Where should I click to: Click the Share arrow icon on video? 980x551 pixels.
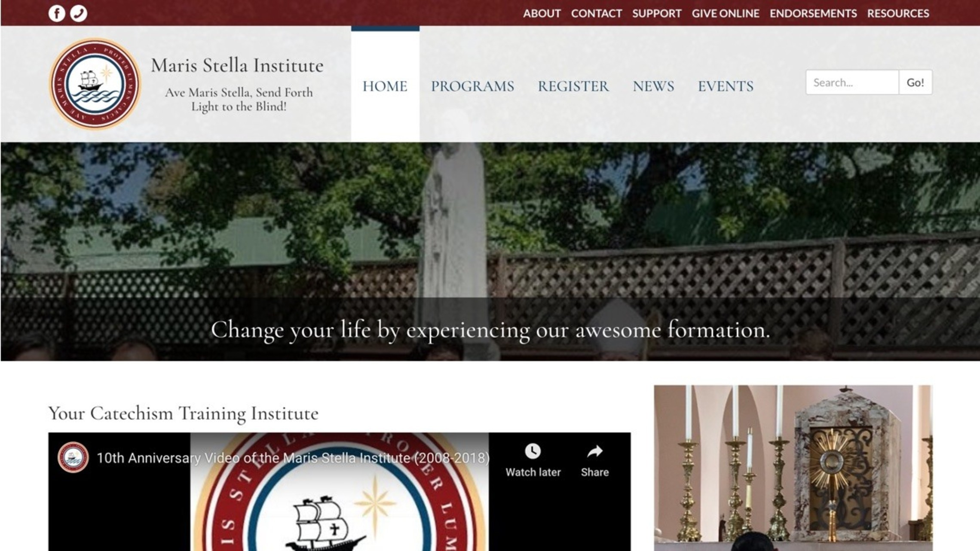tap(595, 451)
